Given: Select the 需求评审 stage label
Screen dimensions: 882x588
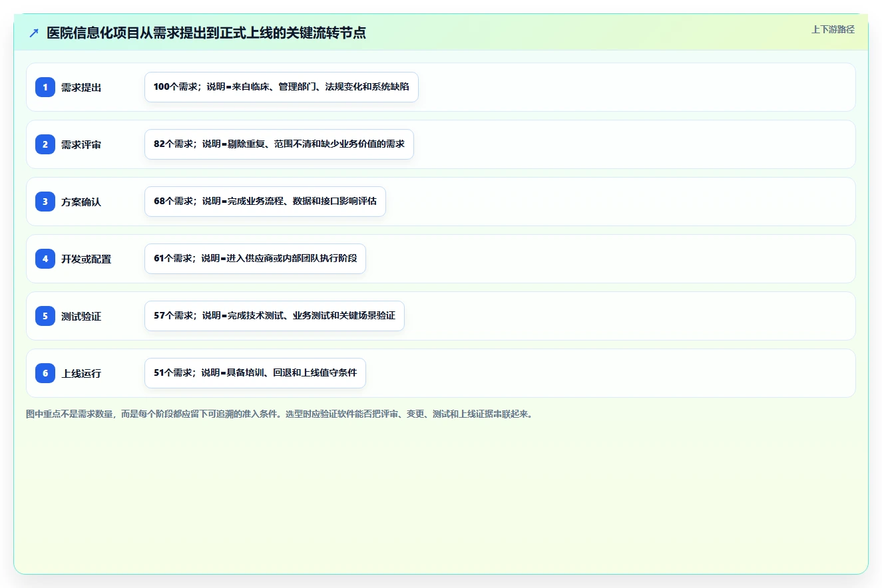Looking at the screenshot, I should coord(81,144).
